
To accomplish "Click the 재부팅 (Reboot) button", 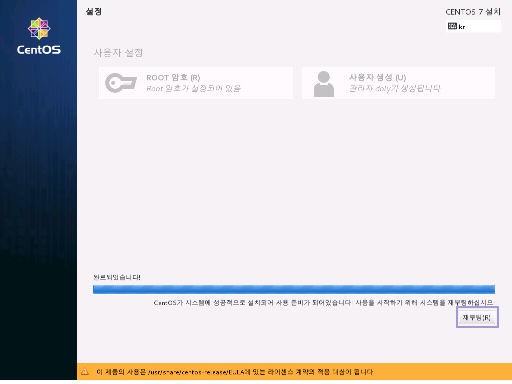I will click(x=477, y=317).
